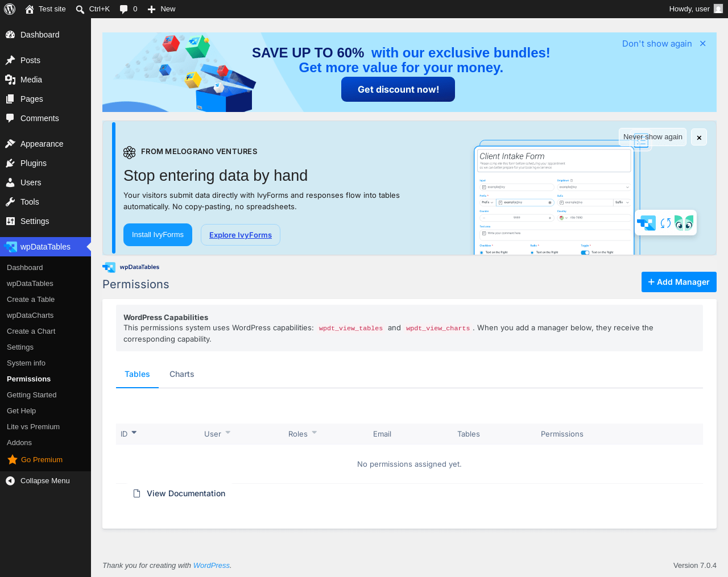The height and width of the screenshot is (577, 728).
Task: Open the comments bubble icon in admin bar
Action: coord(124,9)
